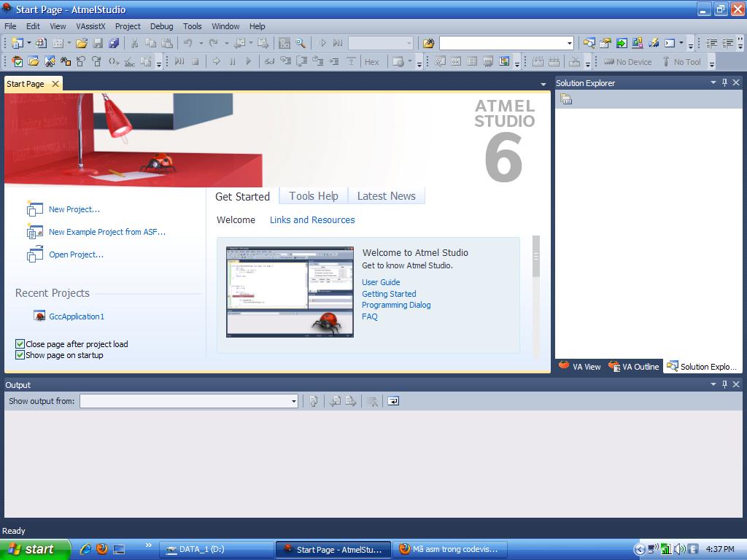Expand the Redo history dropdown arrow

(x=226, y=43)
